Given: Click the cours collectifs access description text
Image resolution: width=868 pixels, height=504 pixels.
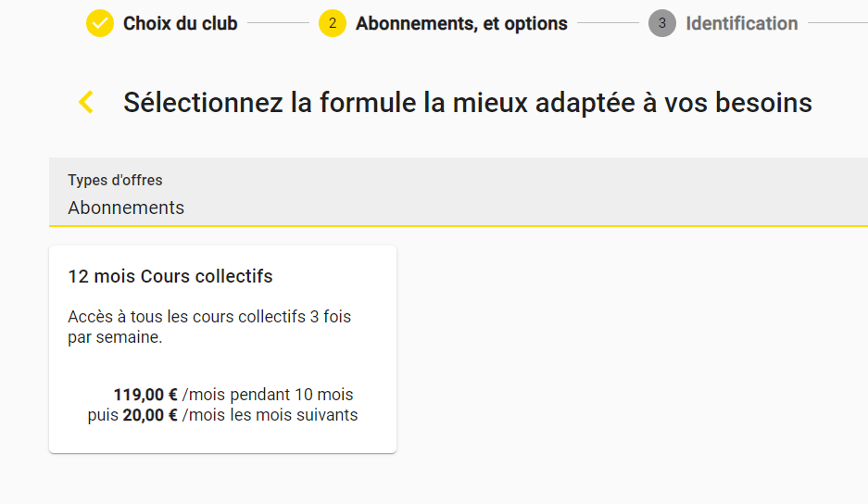Looking at the screenshot, I should (209, 327).
